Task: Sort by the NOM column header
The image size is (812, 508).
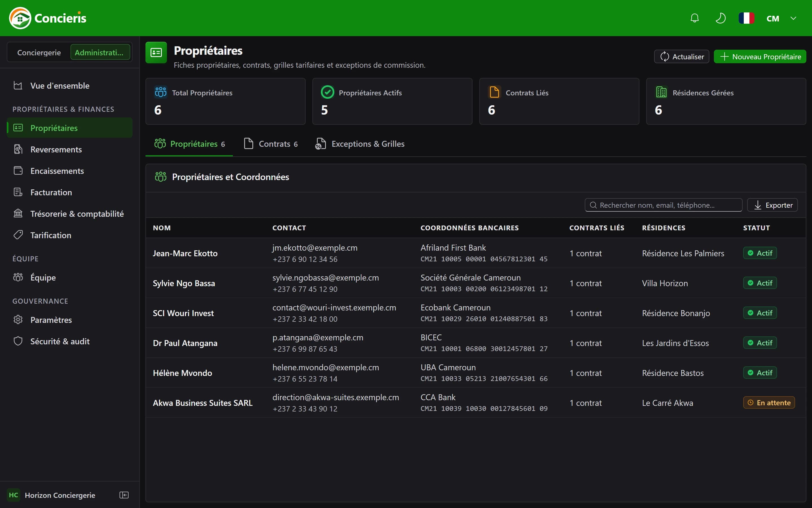Action: pos(162,228)
